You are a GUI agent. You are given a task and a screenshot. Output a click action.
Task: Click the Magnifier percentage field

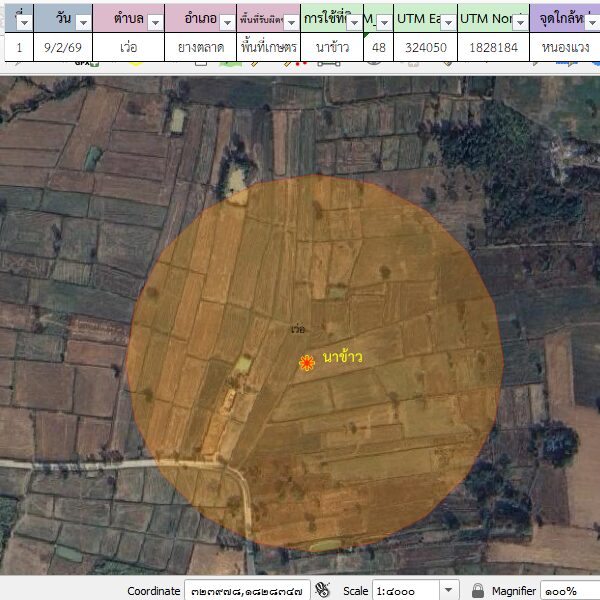[x=569, y=591]
